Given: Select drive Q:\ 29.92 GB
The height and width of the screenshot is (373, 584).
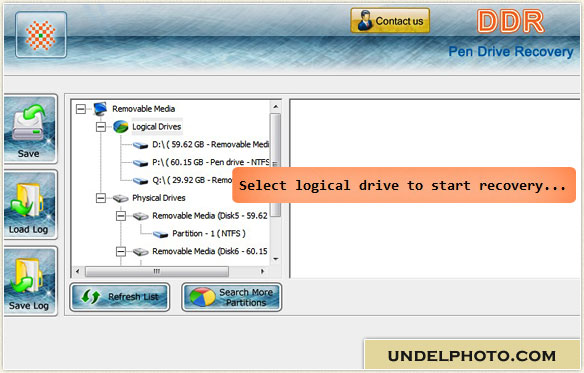Looking at the screenshot, I should pos(192,180).
